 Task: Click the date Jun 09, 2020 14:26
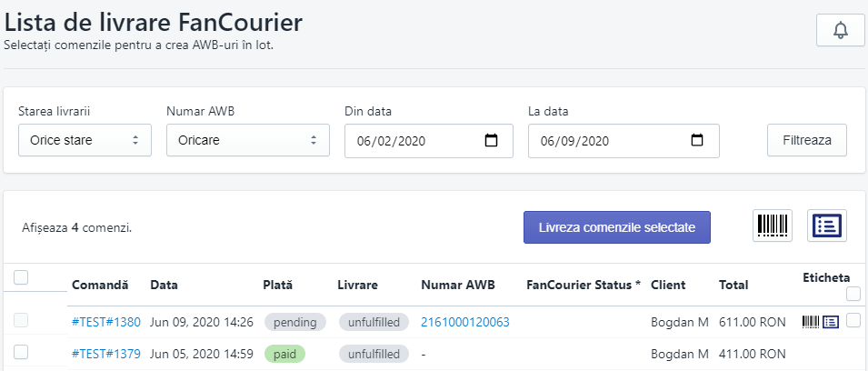click(x=202, y=322)
